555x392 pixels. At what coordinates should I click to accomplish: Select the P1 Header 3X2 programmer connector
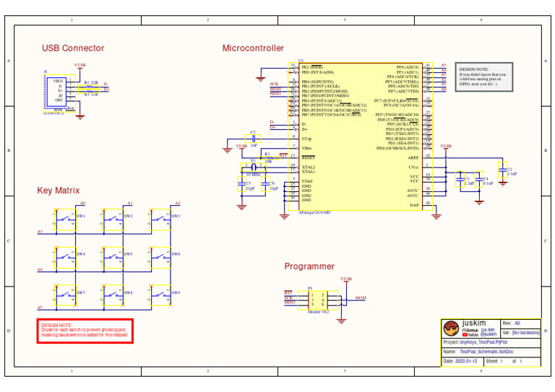[x=317, y=300]
